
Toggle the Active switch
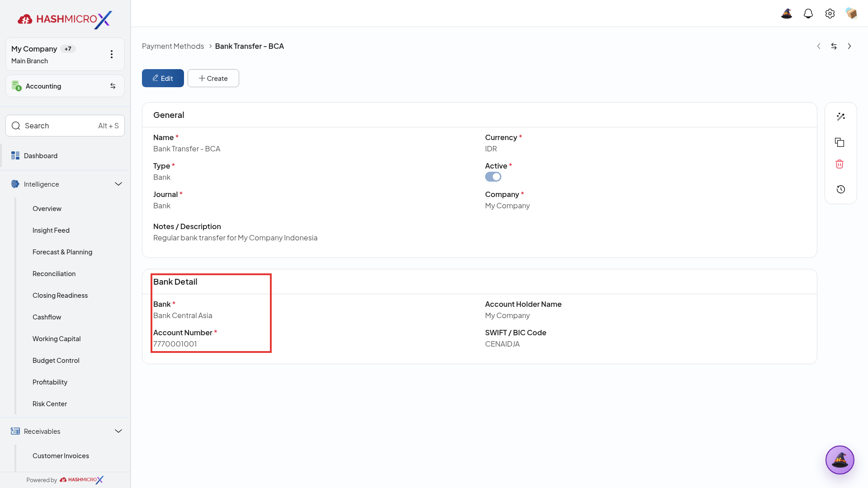pos(493,177)
